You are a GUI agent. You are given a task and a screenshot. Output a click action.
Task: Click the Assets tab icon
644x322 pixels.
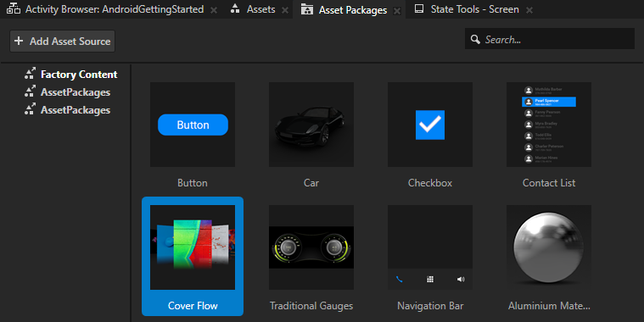[x=235, y=8]
